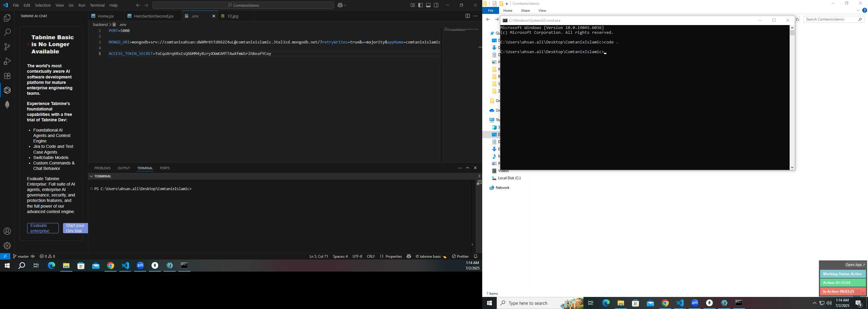The image size is (868, 309).
Task: Switch to F2.jpg editor tab
Action: 233,16
